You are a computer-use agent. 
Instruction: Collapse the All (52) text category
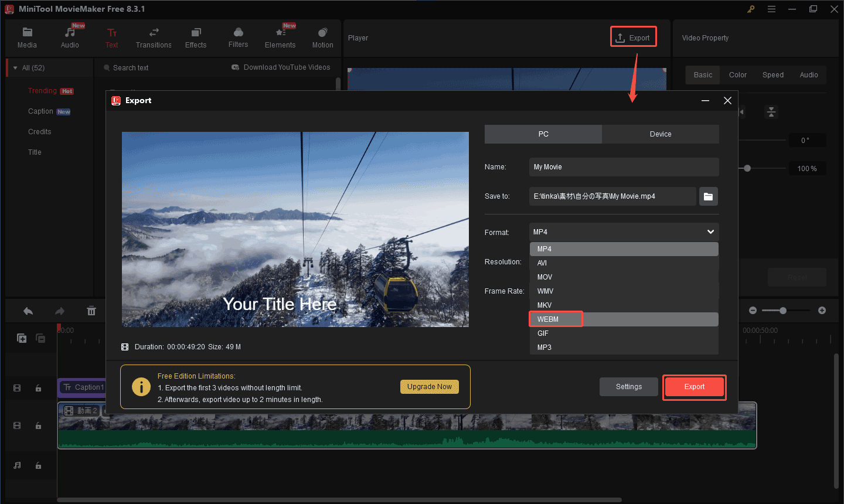[15, 68]
